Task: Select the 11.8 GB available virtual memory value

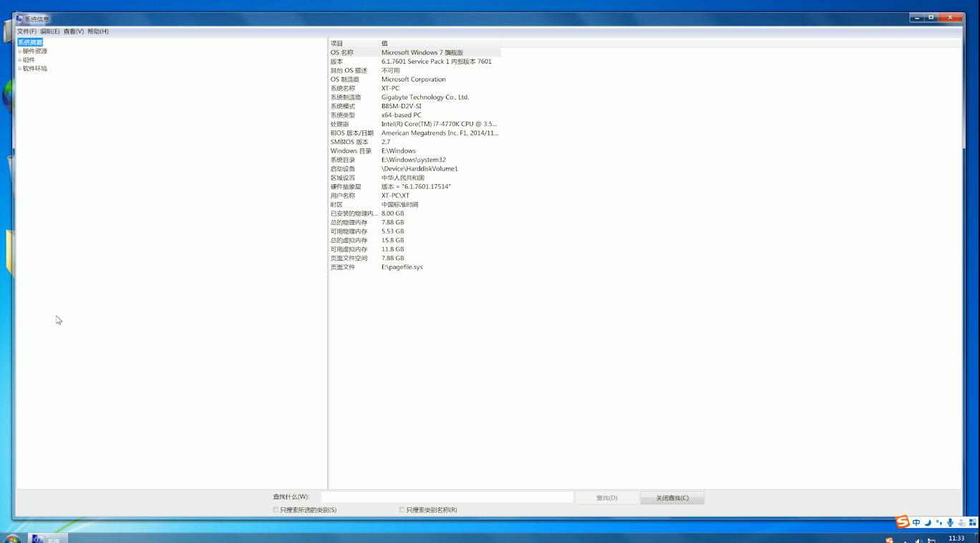Action: [392, 249]
